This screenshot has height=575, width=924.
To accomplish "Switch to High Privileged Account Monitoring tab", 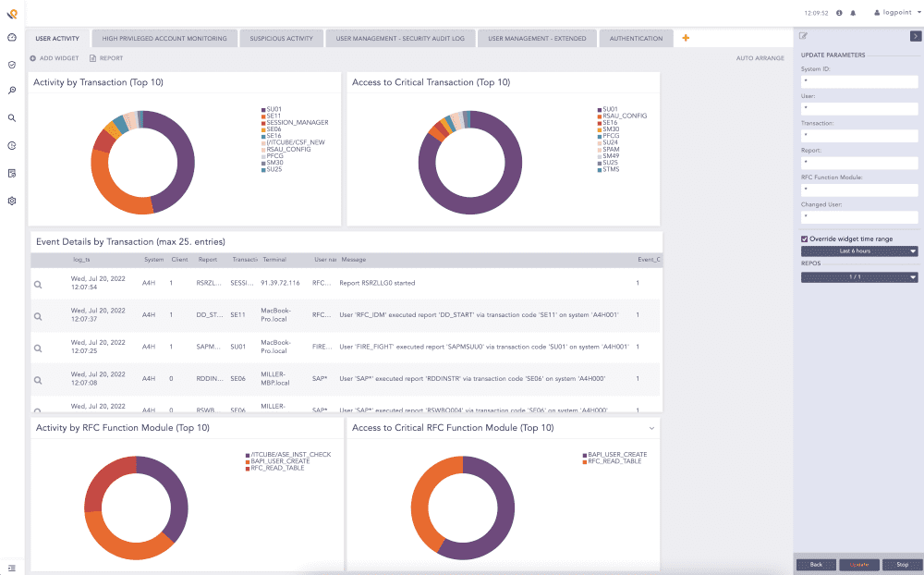I will pos(164,38).
